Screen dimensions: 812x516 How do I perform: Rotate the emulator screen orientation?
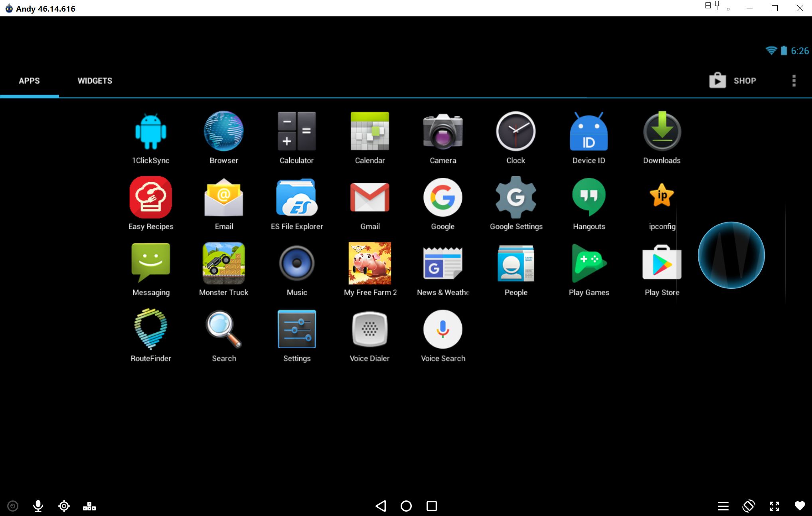coord(749,506)
